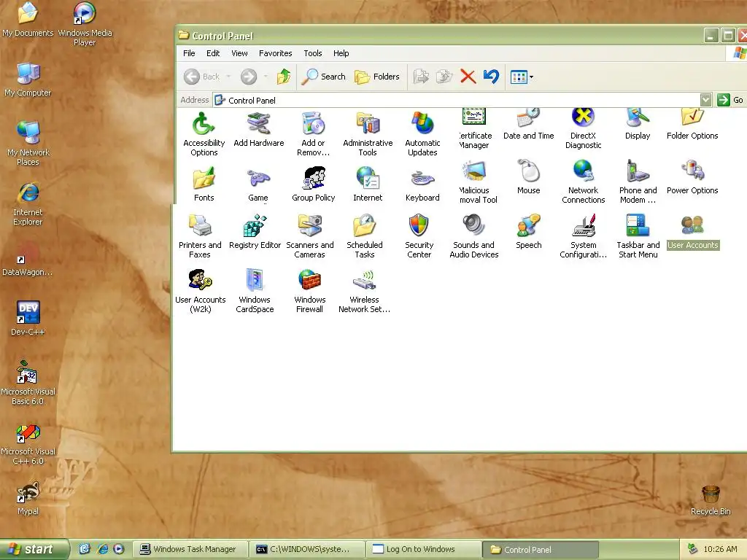Select Add or Remove Programs icon
Screen dimensions: 747x560
coord(313,134)
